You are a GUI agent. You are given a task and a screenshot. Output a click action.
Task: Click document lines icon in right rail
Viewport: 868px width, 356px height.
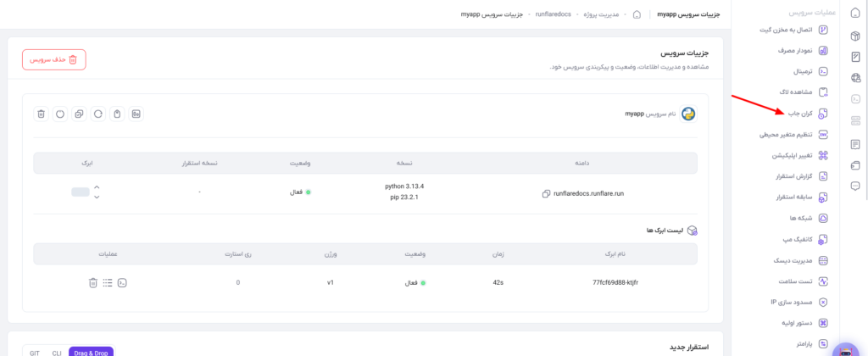point(855,144)
